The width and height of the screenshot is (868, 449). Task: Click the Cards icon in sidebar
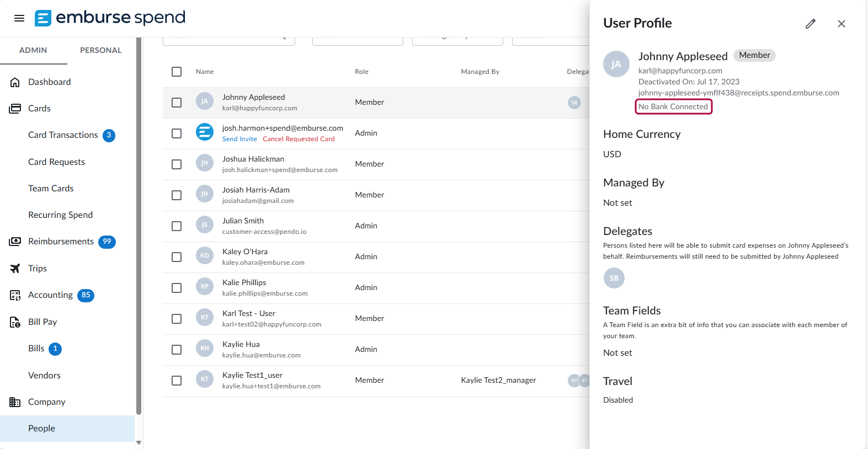[15, 109]
